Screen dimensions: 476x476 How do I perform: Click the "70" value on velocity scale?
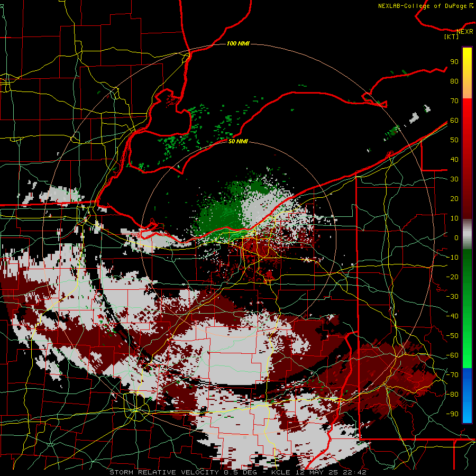point(454,101)
